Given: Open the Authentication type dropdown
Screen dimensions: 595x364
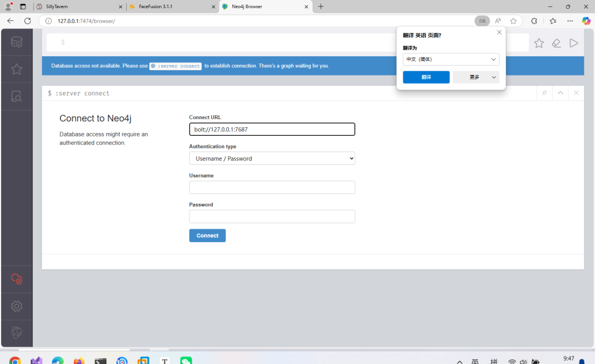Looking at the screenshot, I should [x=272, y=158].
